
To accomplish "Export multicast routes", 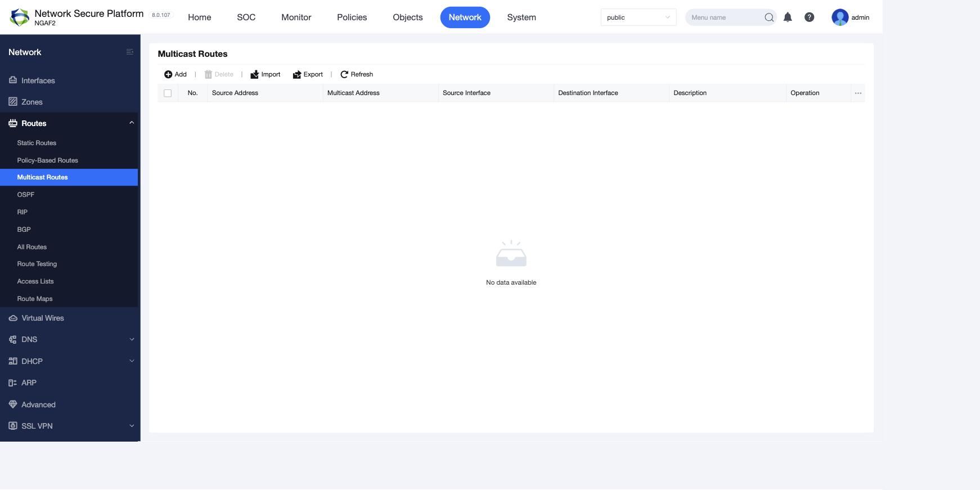I will tap(308, 74).
